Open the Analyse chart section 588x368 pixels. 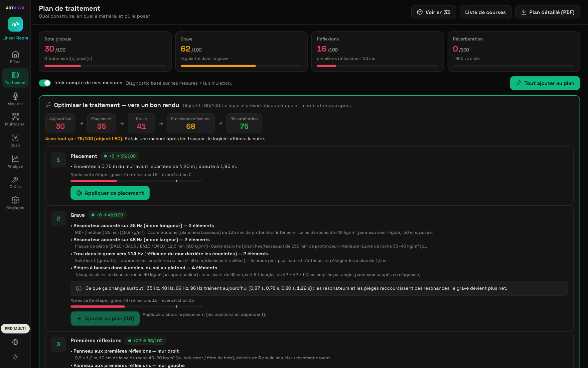[x=15, y=162]
